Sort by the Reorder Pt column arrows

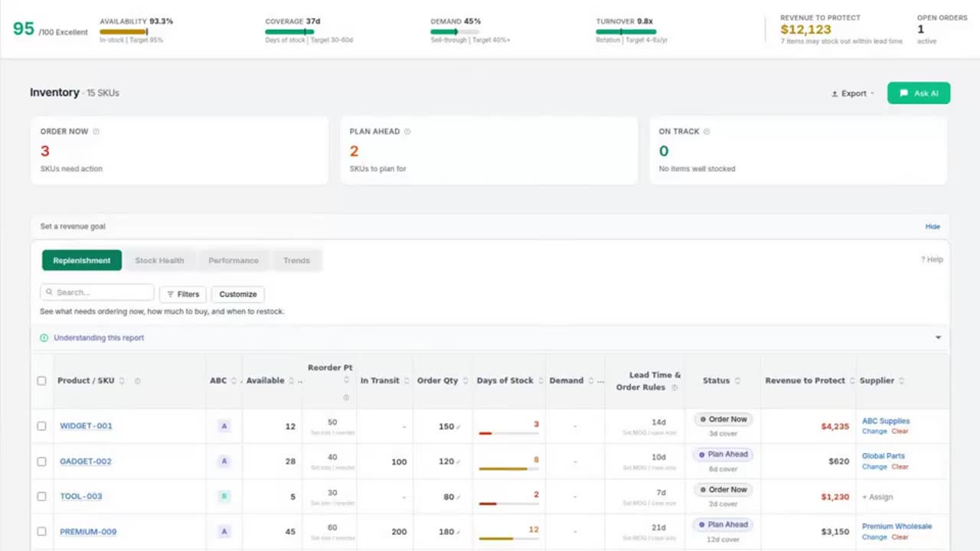pyautogui.click(x=346, y=380)
